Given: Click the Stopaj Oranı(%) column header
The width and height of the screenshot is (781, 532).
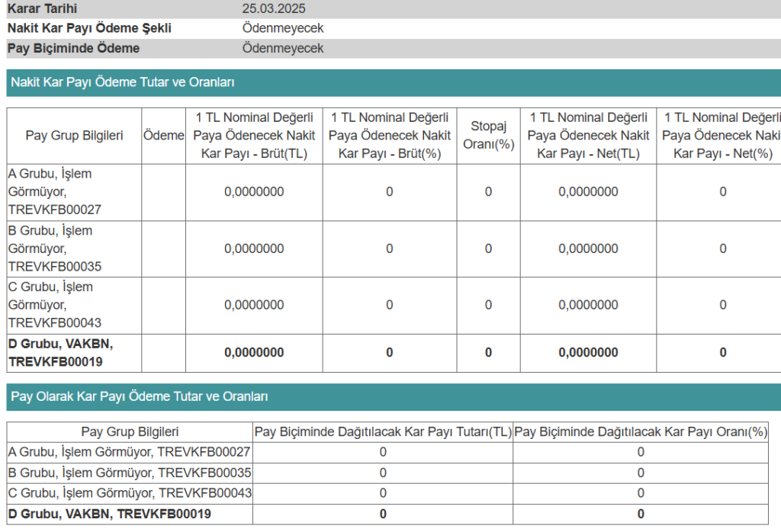Looking at the screenshot, I should pos(489,136).
